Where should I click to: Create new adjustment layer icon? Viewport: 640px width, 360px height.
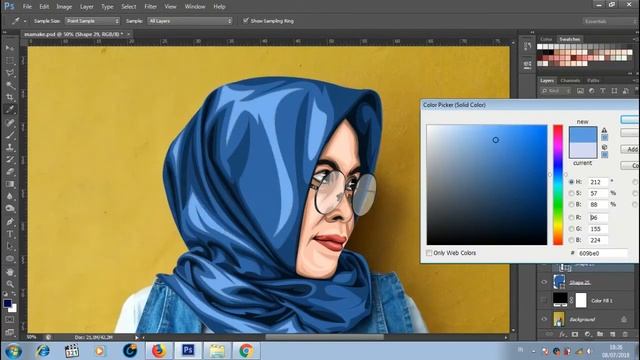[x=587, y=334]
